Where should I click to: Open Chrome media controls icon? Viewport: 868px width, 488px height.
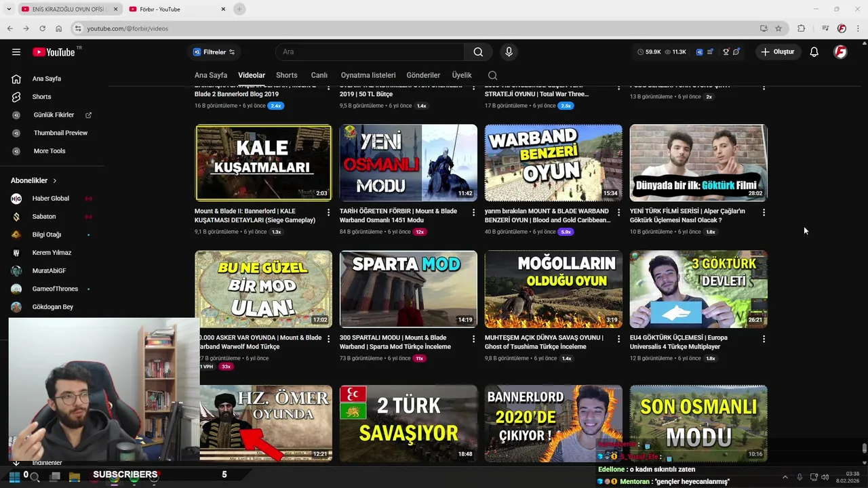(825, 28)
